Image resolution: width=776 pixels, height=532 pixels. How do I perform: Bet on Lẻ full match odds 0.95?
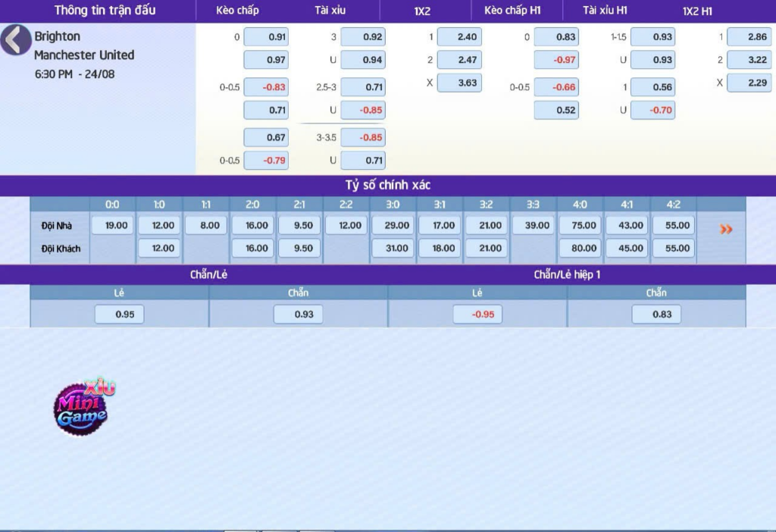(119, 314)
